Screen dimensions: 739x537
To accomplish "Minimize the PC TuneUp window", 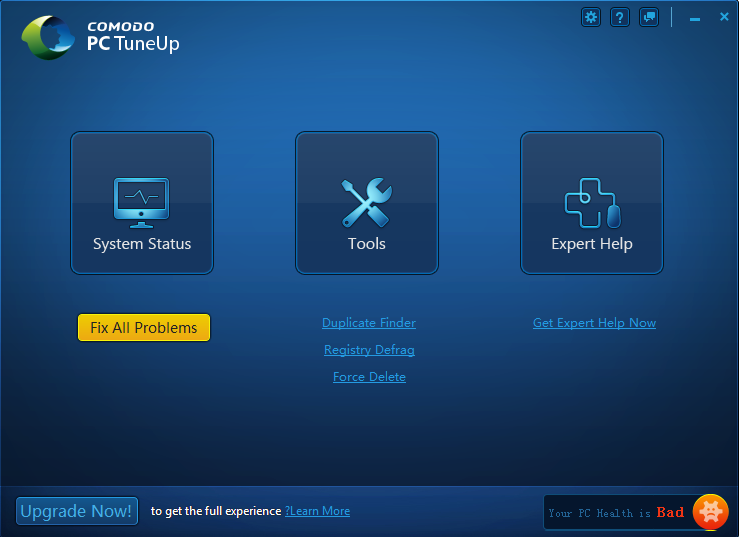I will [696, 17].
